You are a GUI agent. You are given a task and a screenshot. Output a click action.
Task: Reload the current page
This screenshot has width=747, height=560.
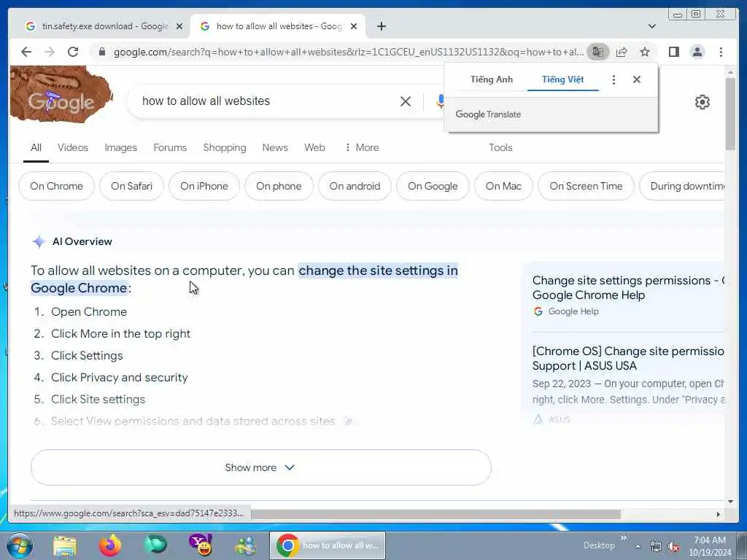(73, 52)
